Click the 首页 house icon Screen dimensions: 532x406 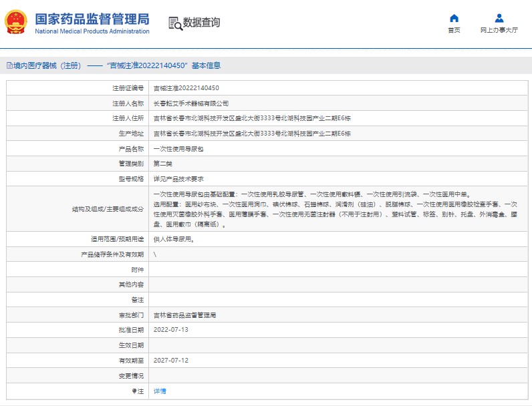pyautogui.click(x=454, y=18)
